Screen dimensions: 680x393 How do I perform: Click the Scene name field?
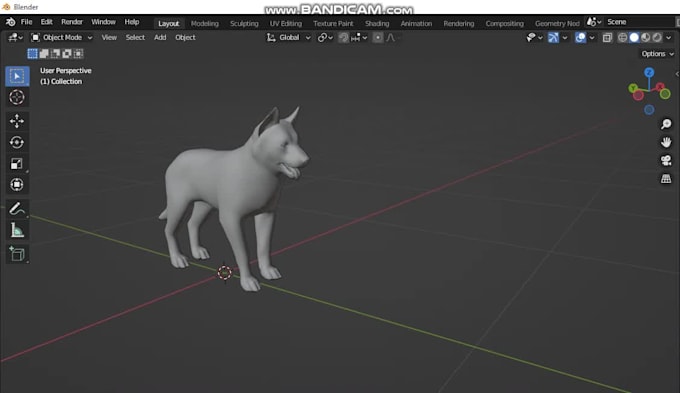(x=640, y=22)
